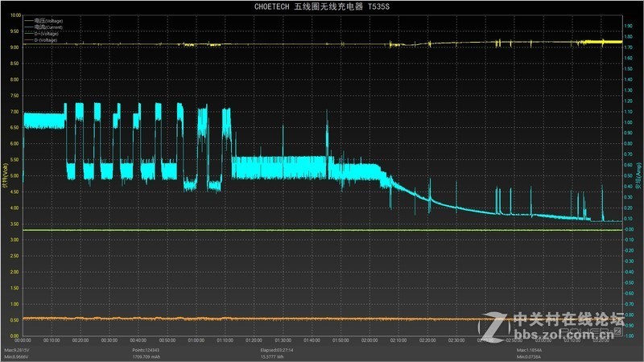Click the 1.00 amp axis label

point(629,122)
